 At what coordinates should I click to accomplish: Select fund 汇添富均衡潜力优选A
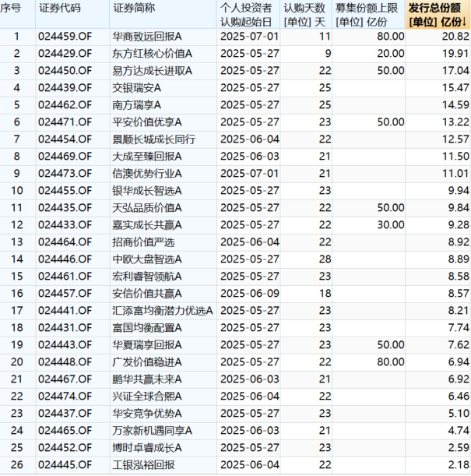pos(163,311)
